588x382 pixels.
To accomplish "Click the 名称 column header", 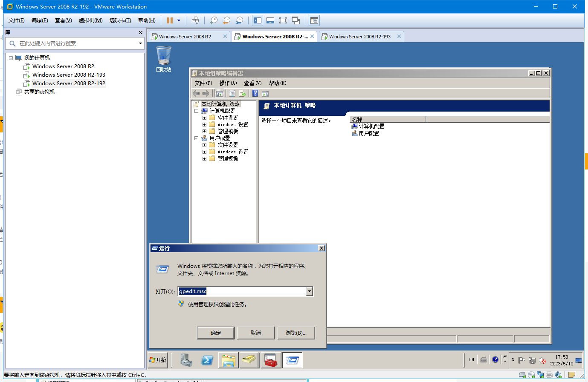I will [x=388, y=119].
